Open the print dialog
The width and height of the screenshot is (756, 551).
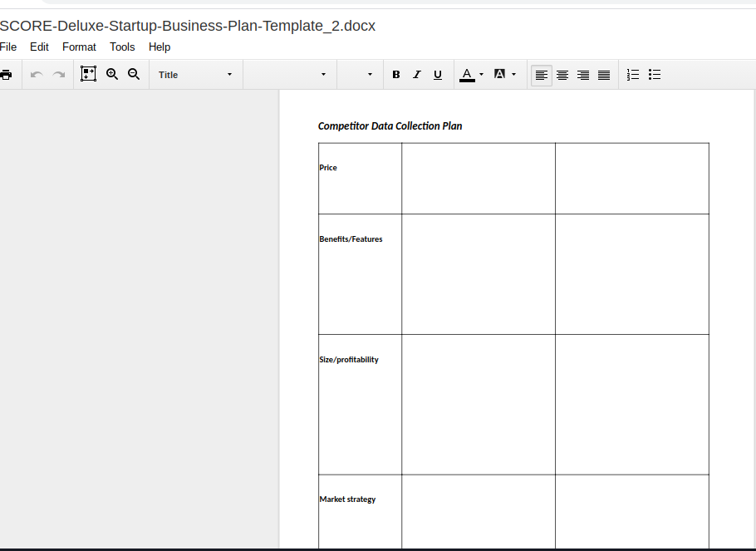pyautogui.click(x=7, y=74)
